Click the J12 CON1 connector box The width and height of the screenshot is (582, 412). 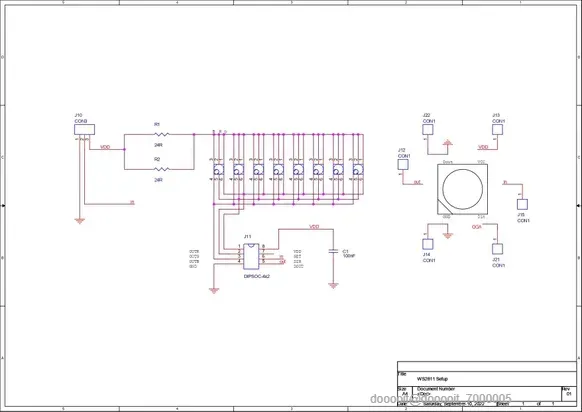click(403, 164)
